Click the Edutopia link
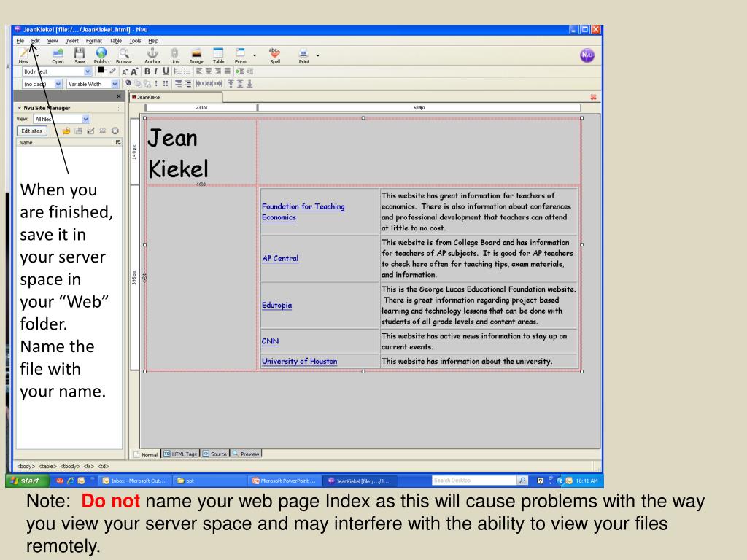Screen dimensions: 747x560 click(x=276, y=306)
